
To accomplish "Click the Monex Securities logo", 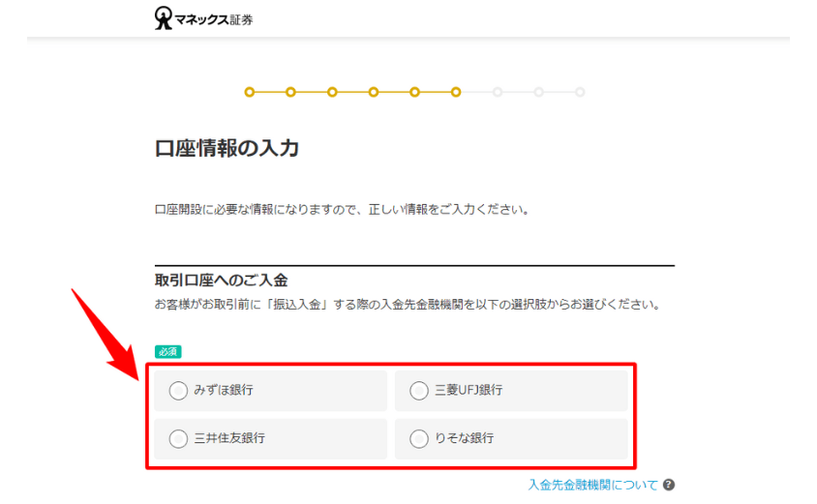I will (x=203, y=18).
